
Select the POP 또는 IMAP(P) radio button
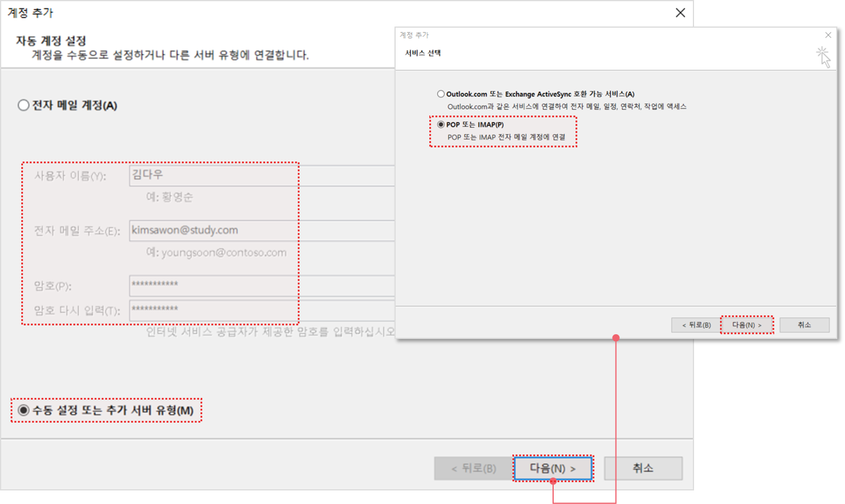point(440,124)
